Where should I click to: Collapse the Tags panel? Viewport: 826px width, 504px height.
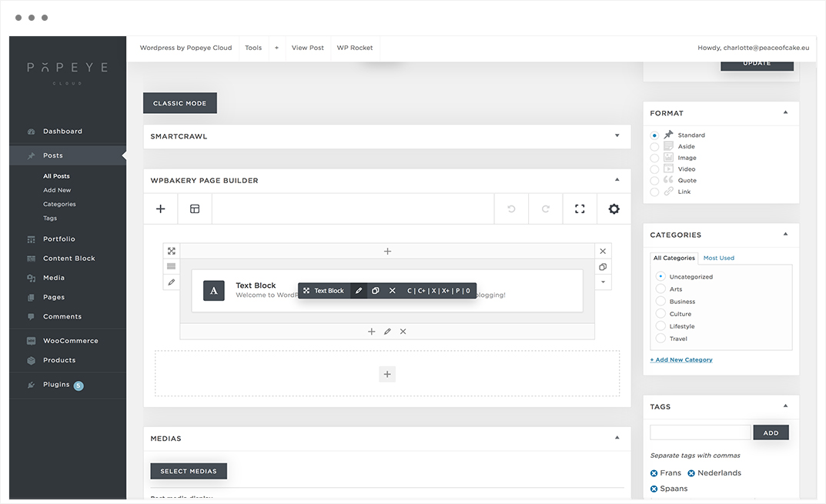coord(785,406)
